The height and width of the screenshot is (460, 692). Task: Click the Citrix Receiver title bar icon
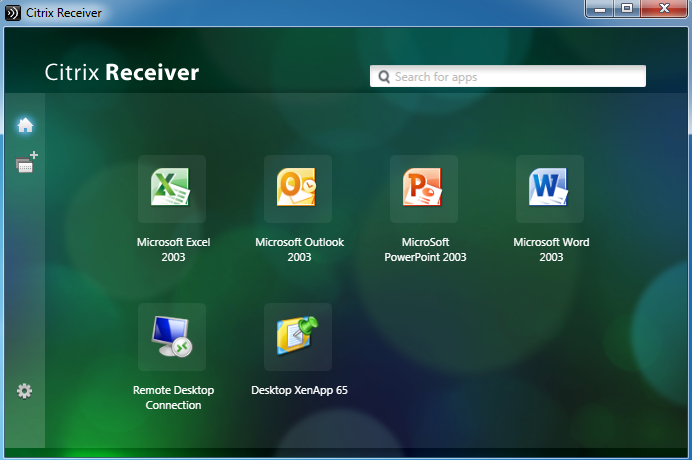tap(13, 13)
